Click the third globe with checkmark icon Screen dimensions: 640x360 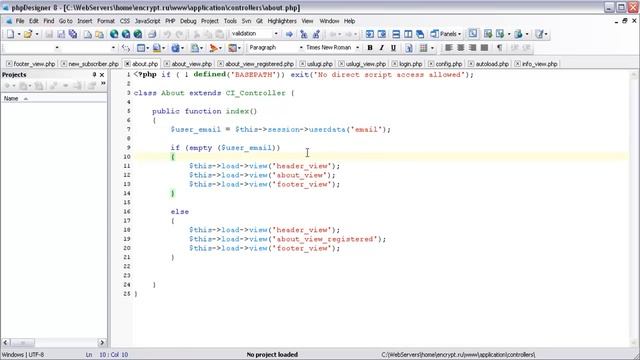tap(138, 34)
